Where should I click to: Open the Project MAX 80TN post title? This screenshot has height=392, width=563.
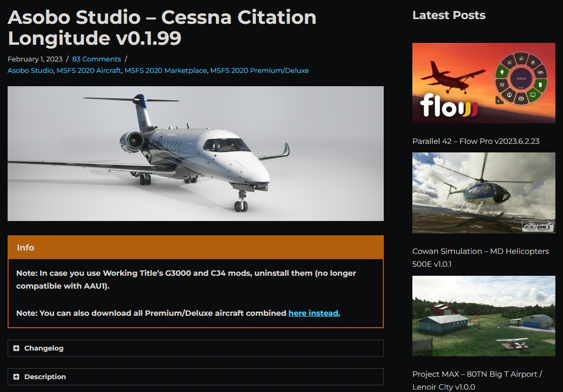[477, 381]
